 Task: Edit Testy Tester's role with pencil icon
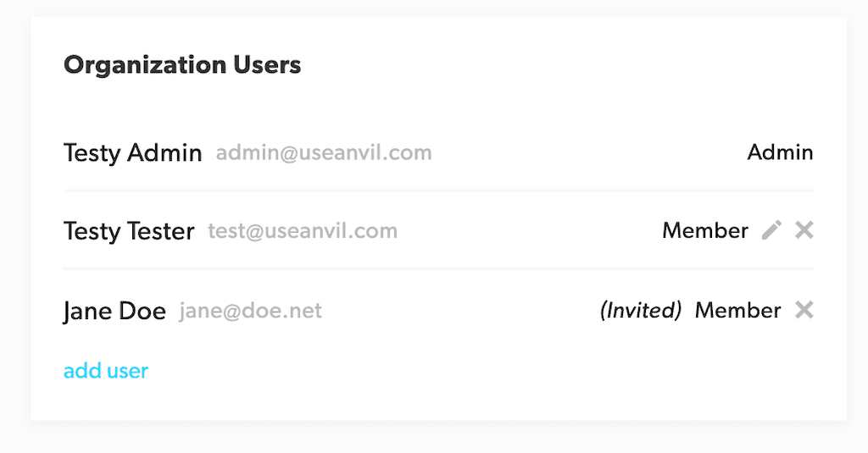point(771,230)
